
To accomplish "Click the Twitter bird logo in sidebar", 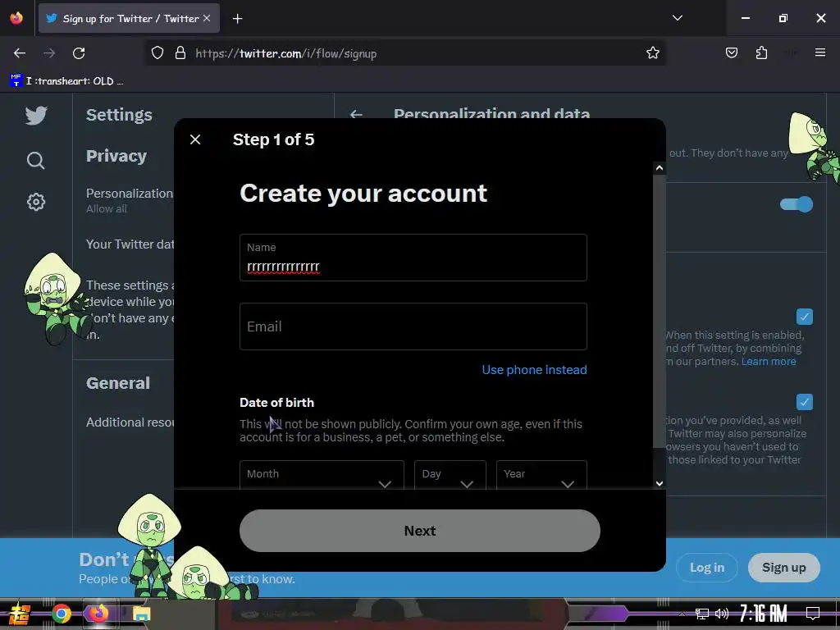I will (x=36, y=115).
